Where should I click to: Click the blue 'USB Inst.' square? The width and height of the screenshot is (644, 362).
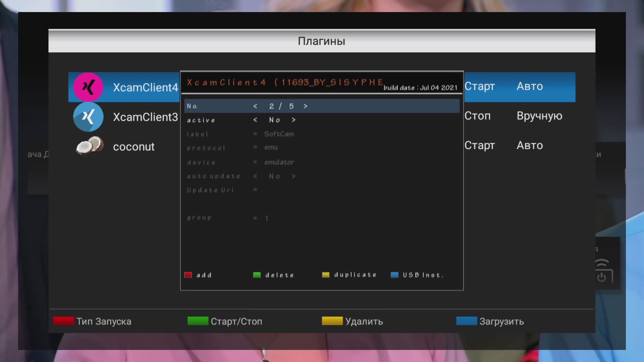pos(394,275)
